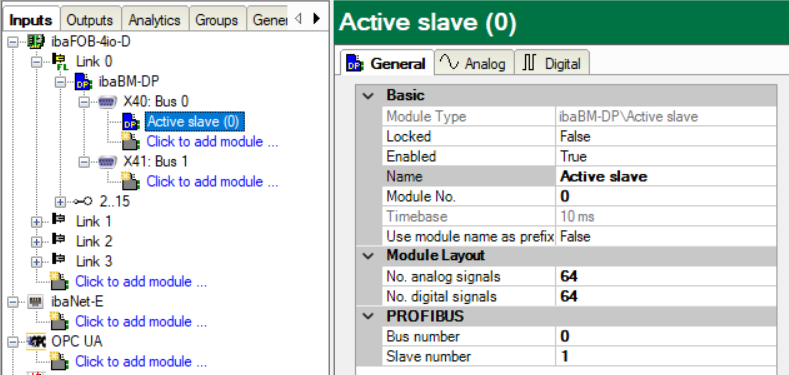Click the X41: Bus 1 connector icon
The width and height of the screenshot is (789, 375).
pyautogui.click(x=107, y=162)
